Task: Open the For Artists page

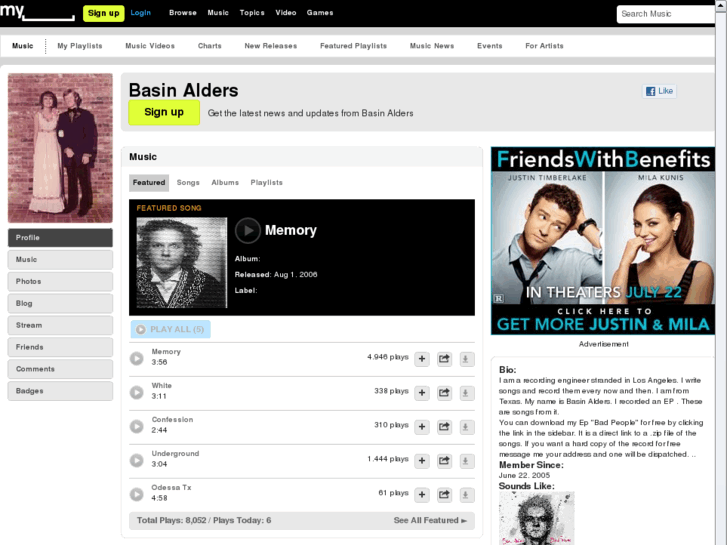Action: (544, 46)
